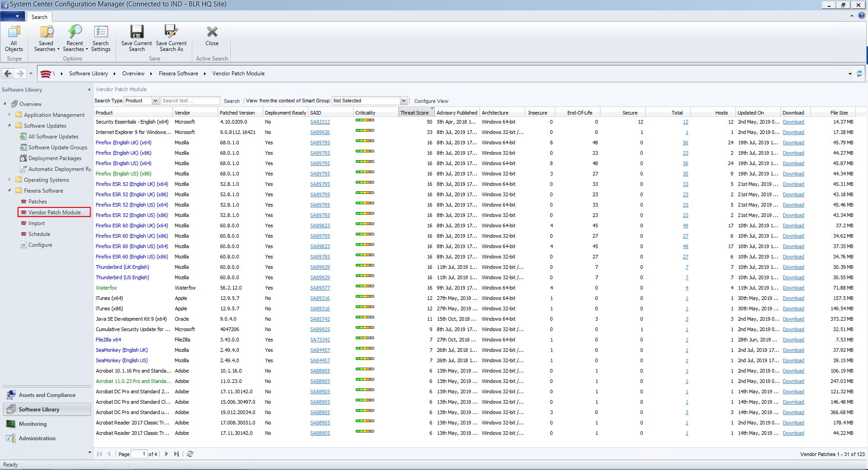Open Search Settings
The image size is (868, 470).
click(x=101, y=39)
